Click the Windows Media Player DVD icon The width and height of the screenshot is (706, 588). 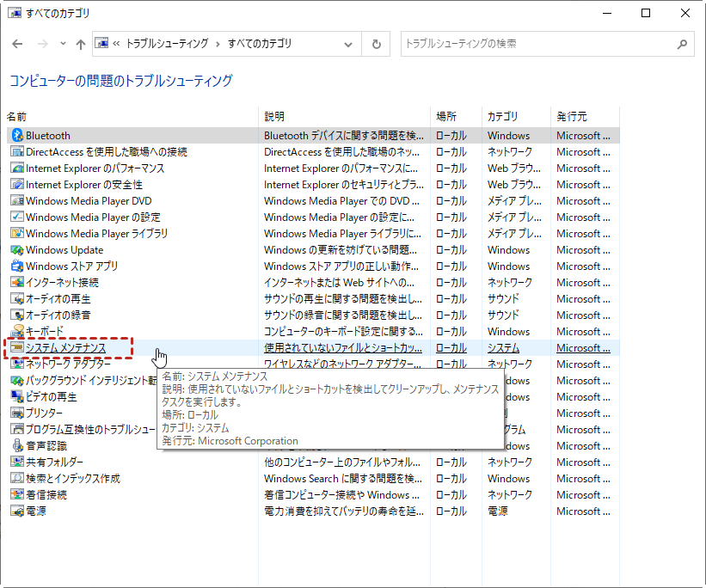pos(17,200)
